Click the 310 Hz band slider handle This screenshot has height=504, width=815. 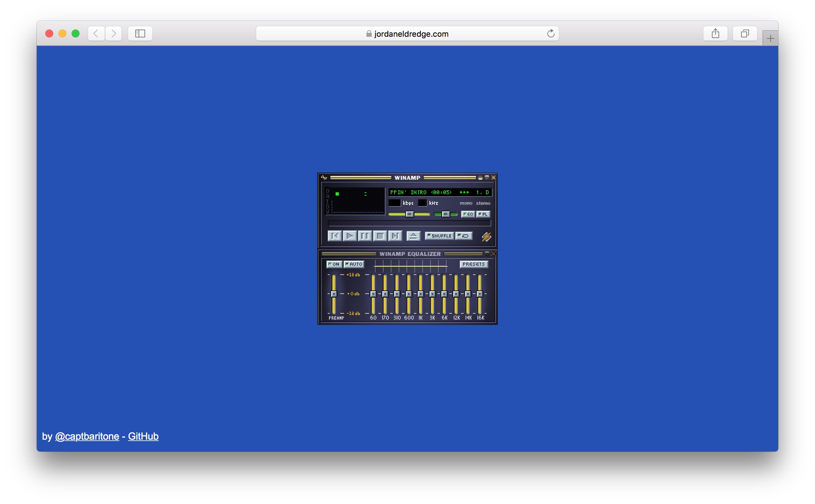(397, 294)
